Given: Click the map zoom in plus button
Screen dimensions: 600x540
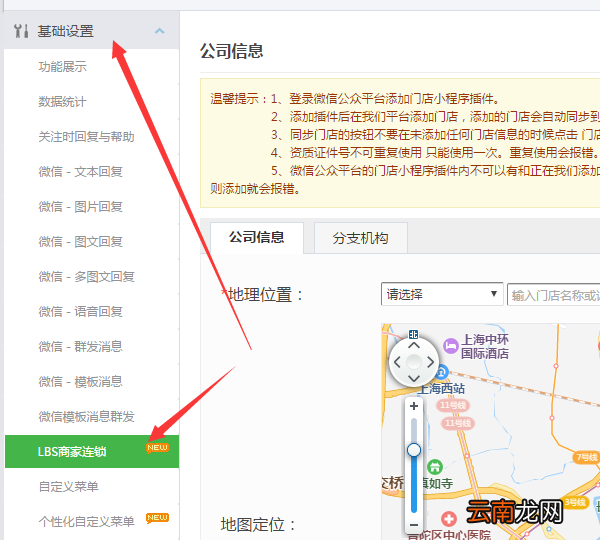Looking at the screenshot, I should coord(414,406).
